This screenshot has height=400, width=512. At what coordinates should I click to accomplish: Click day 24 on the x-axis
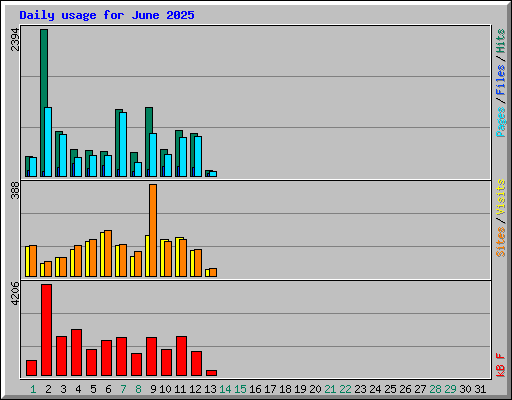click(x=375, y=389)
